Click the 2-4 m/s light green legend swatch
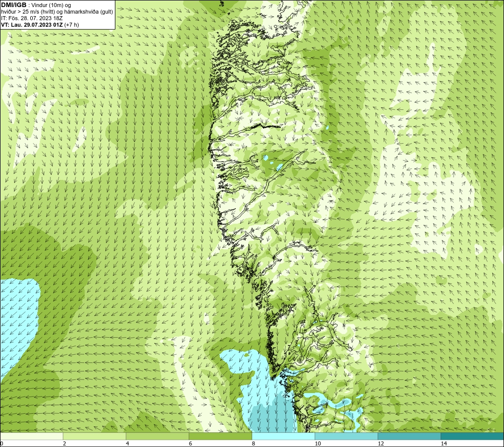This screenshot has width=504, height=447. click(x=95, y=436)
